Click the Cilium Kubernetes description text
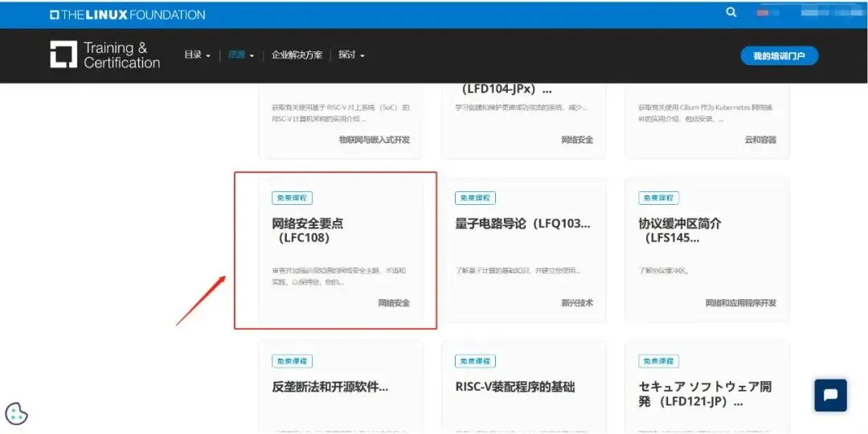 706,113
